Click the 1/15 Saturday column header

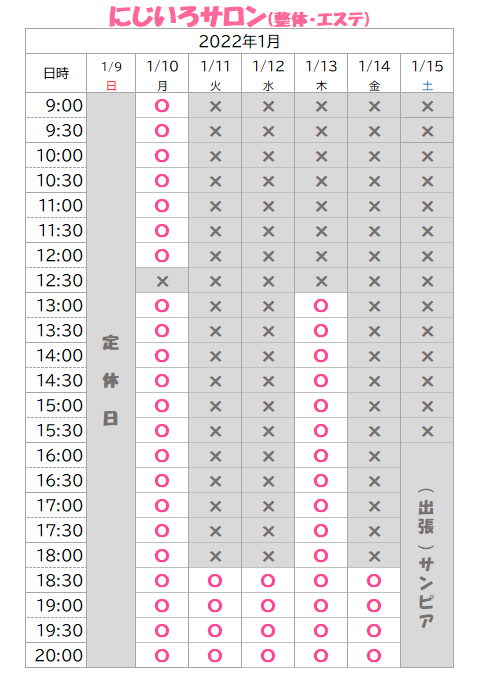pyautogui.click(x=427, y=73)
